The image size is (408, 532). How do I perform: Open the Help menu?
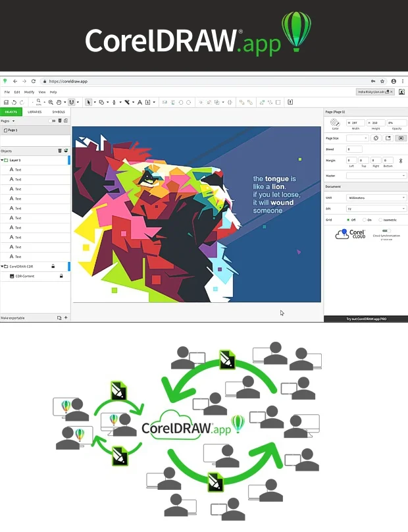[x=53, y=92]
